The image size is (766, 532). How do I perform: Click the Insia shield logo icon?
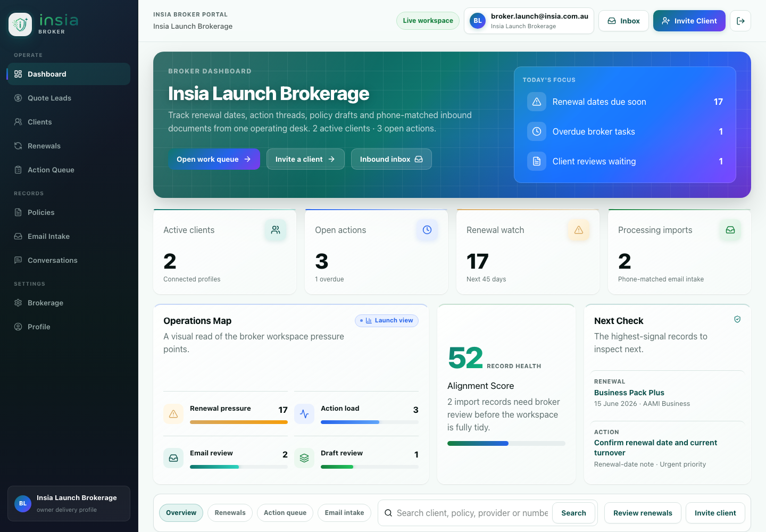[x=20, y=24]
